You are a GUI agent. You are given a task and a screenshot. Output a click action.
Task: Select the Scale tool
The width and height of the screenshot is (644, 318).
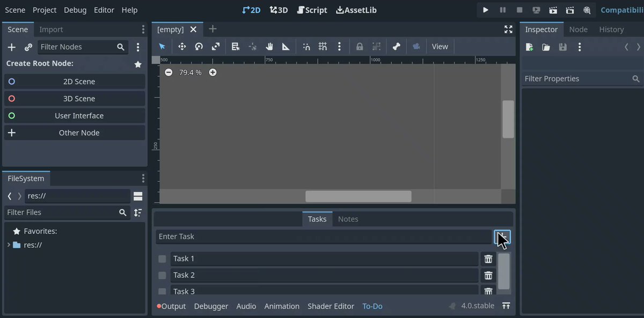pos(216,46)
